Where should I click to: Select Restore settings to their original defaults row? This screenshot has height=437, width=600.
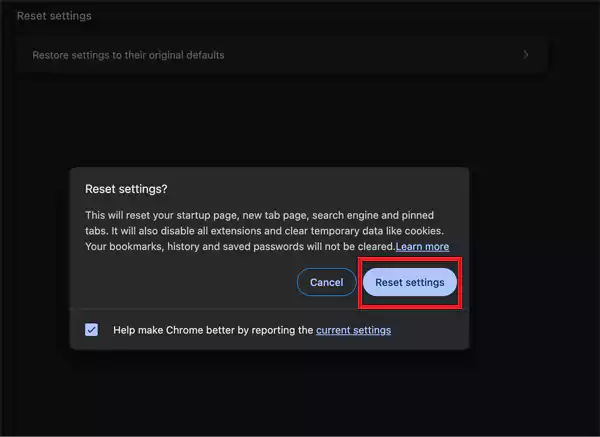[x=282, y=55]
